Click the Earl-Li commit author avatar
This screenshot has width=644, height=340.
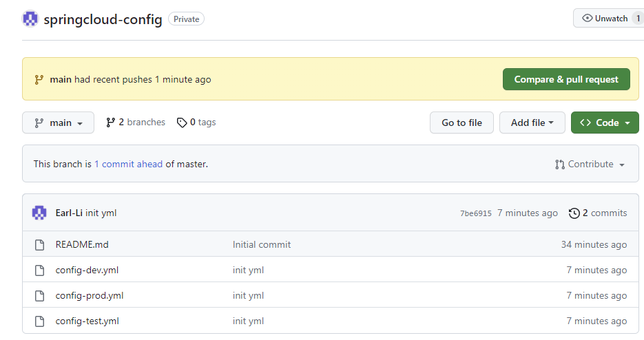pyautogui.click(x=39, y=213)
